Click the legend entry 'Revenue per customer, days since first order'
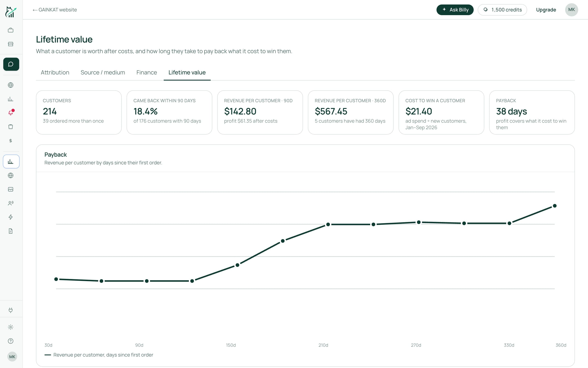Image resolution: width=588 pixels, height=368 pixels. (x=99, y=355)
